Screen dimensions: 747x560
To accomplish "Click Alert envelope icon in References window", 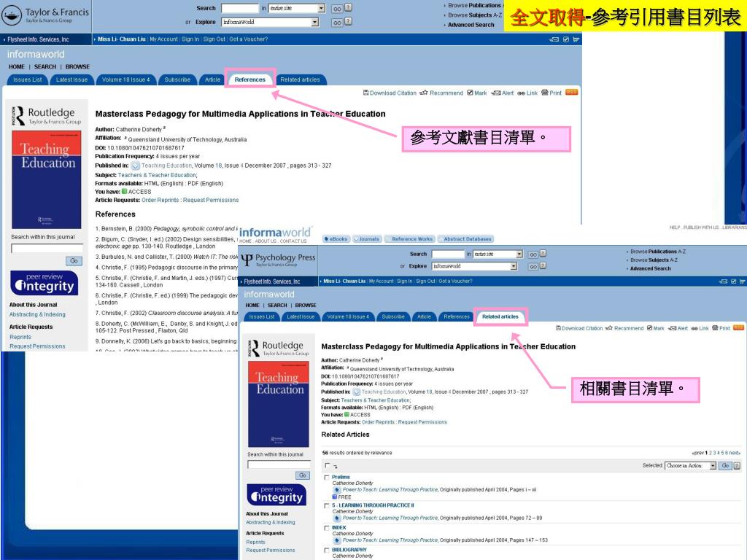I will pyautogui.click(x=496, y=93).
